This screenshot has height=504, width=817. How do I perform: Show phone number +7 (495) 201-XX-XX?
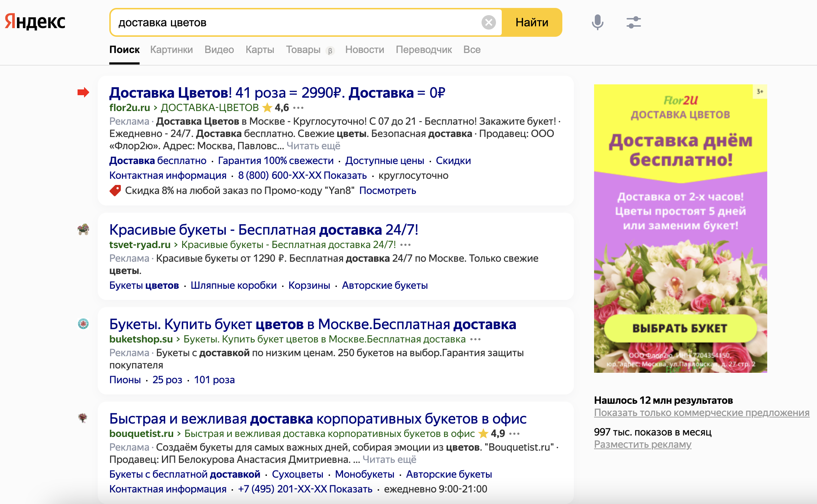[x=305, y=489]
